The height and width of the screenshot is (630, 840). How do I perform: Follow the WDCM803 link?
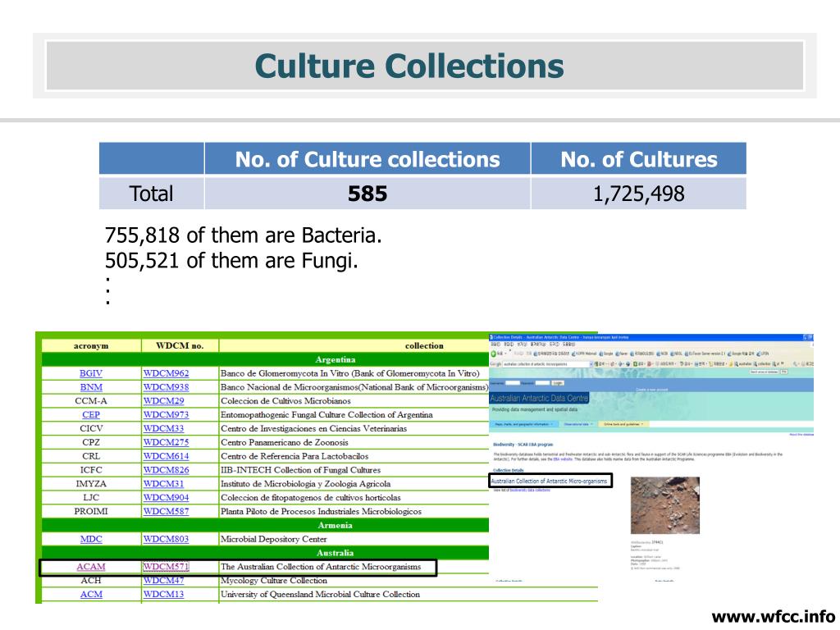pos(166,539)
